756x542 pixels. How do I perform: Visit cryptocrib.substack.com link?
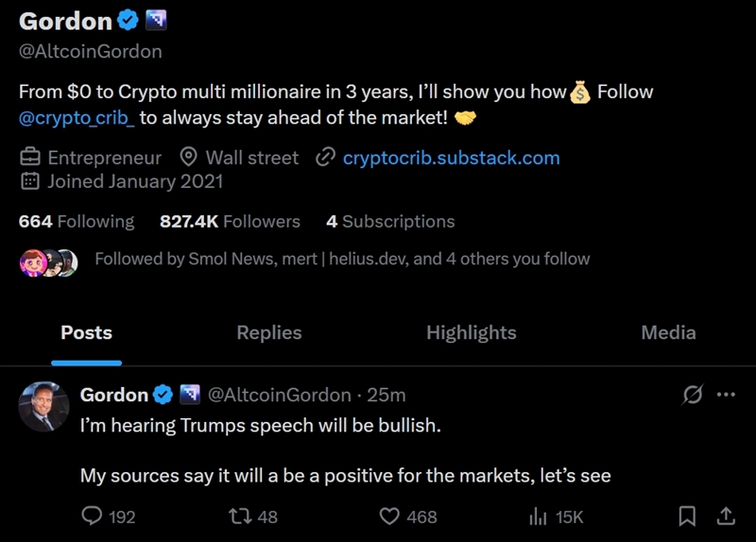point(451,158)
